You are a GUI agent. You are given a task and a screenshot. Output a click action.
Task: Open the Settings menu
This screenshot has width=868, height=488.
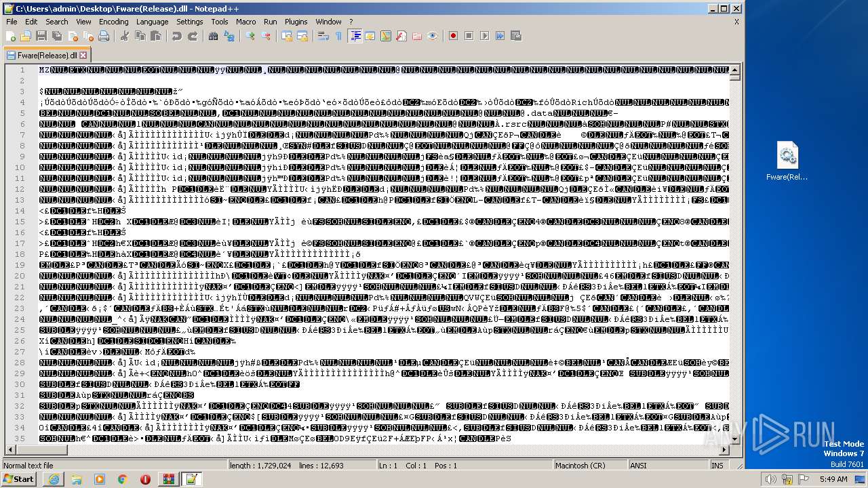pyautogui.click(x=190, y=22)
